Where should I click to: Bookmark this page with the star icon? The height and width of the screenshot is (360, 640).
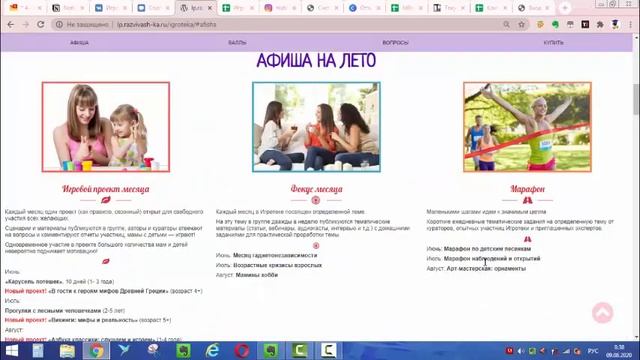point(521,24)
